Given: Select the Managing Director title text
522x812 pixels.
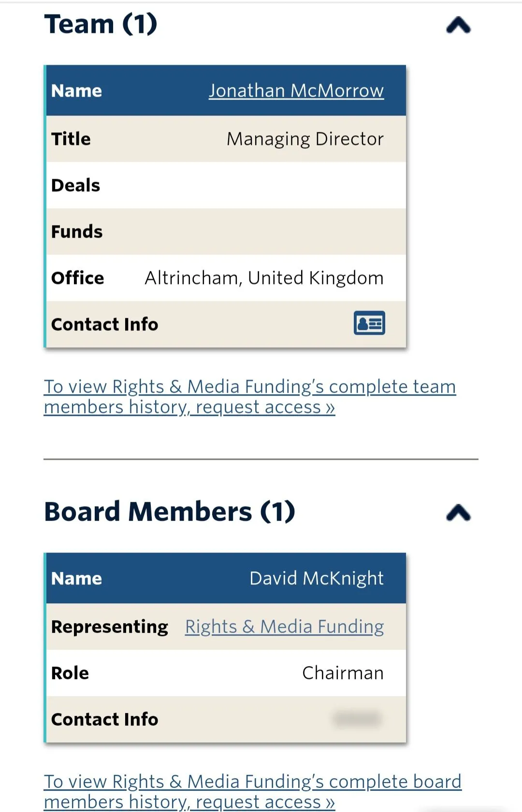Looking at the screenshot, I should coord(305,139).
